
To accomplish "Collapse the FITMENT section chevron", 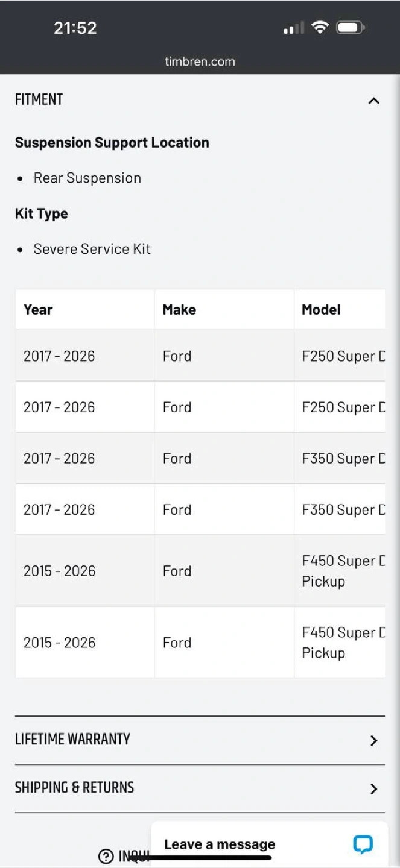I will [373, 101].
